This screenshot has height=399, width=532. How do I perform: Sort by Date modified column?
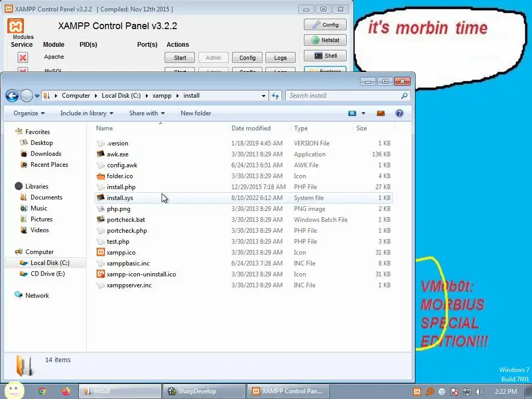(x=251, y=128)
